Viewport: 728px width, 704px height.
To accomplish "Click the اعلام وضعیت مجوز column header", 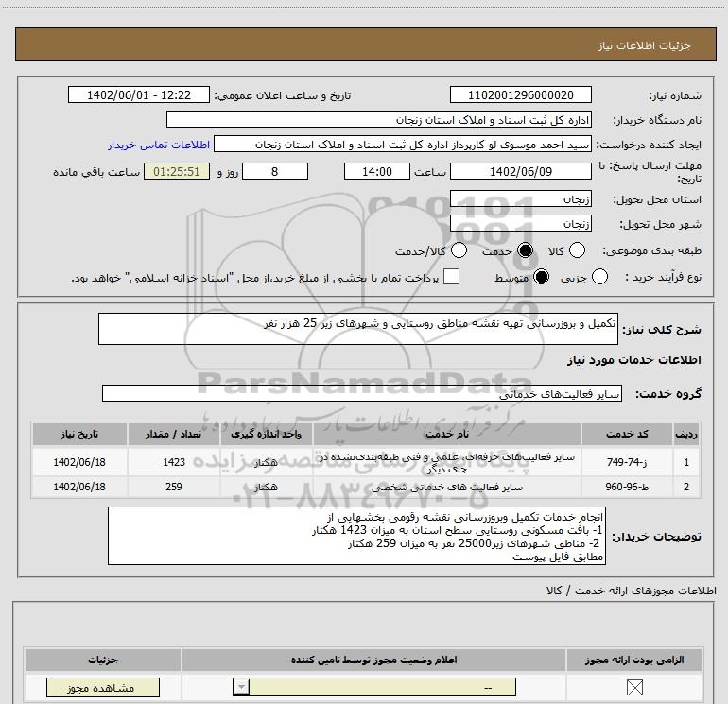I will [373, 660].
